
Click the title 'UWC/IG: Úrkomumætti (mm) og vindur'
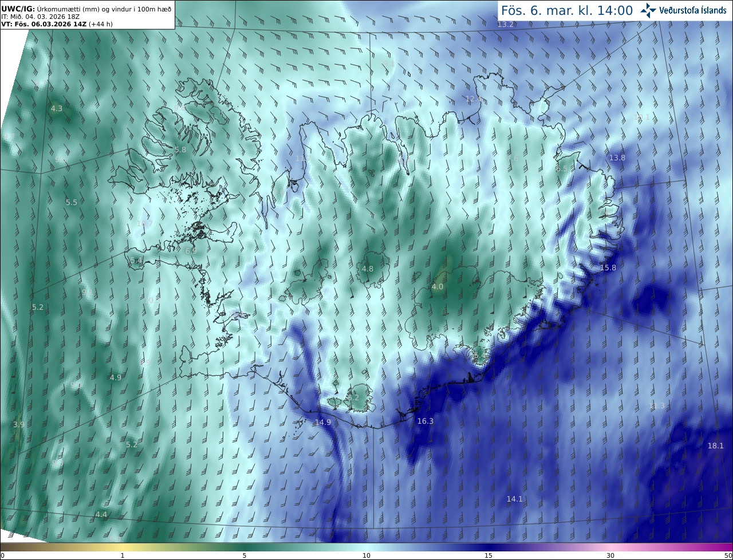(86, 9)
